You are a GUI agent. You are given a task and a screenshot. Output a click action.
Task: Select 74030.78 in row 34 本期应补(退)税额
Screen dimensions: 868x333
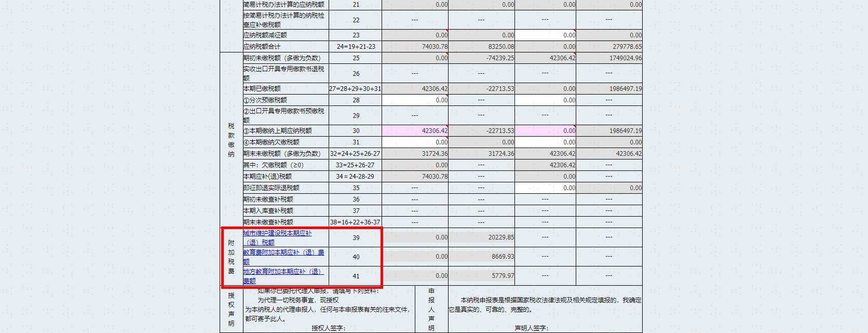435,176
